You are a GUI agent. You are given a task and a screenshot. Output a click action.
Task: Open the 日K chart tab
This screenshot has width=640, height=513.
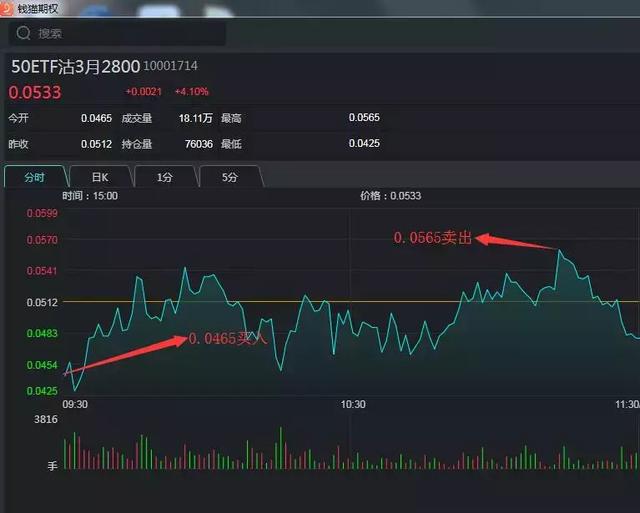tap(100, 177)
